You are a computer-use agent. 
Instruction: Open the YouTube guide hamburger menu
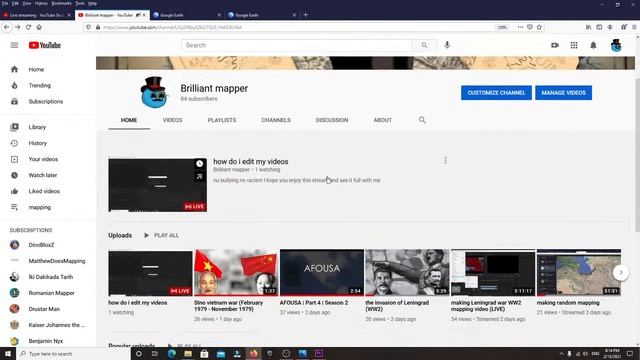click(14, 45)
